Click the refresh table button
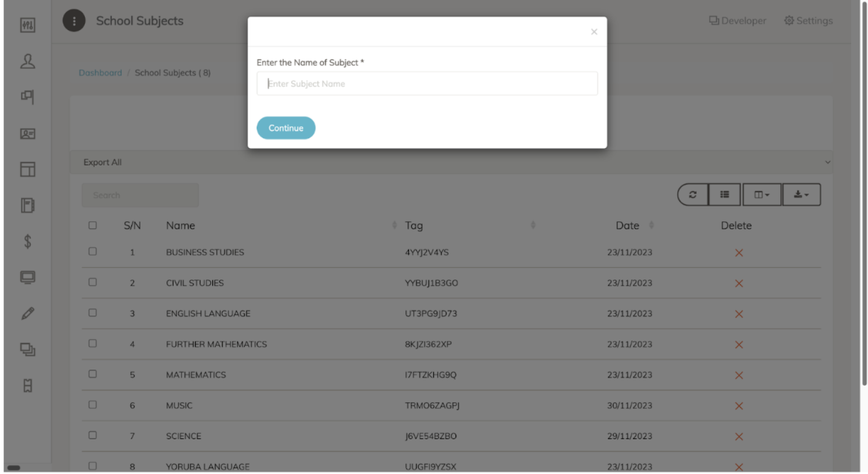Screen dimensions: 868x474 pos(693,195)
